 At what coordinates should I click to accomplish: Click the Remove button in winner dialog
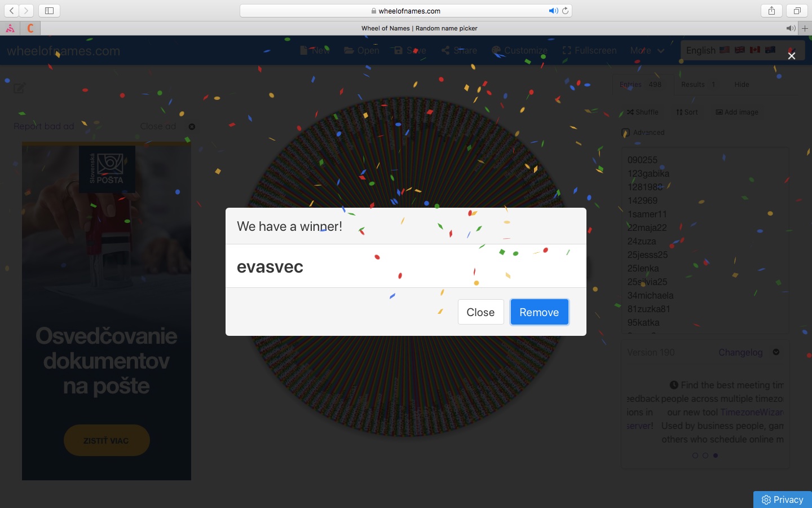point(539,312)
